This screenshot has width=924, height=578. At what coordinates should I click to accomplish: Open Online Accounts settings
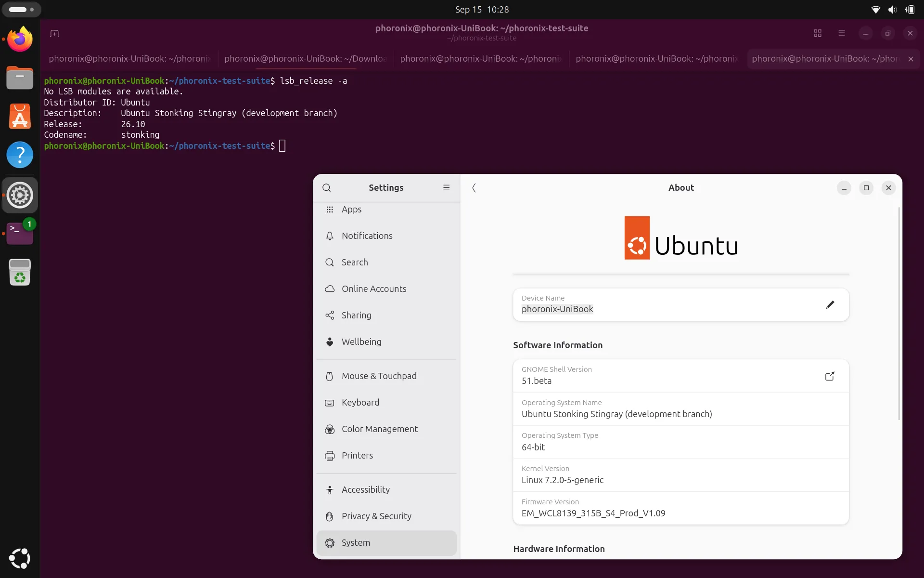[386, 289]
